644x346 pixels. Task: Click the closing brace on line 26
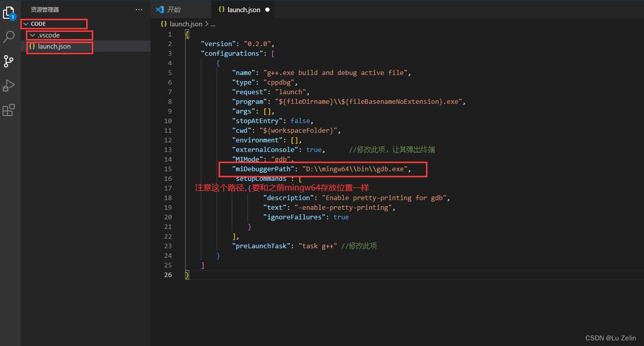187,275
